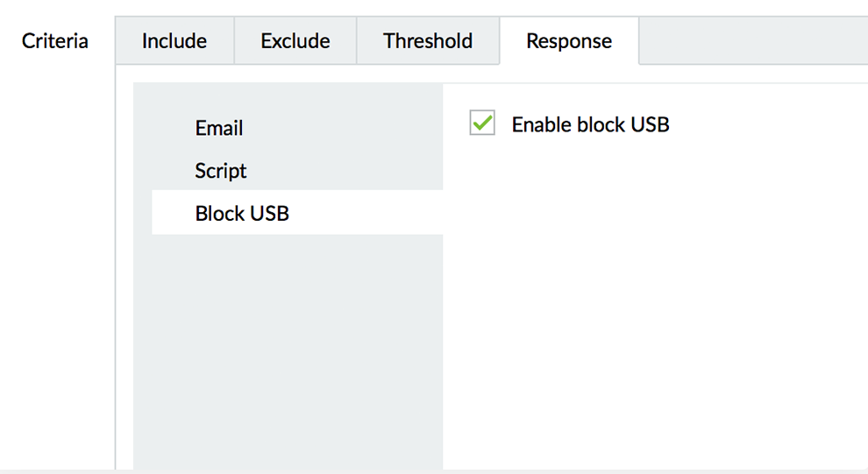Select Email response option
This screenshot has height=474, width=868.
219,129
